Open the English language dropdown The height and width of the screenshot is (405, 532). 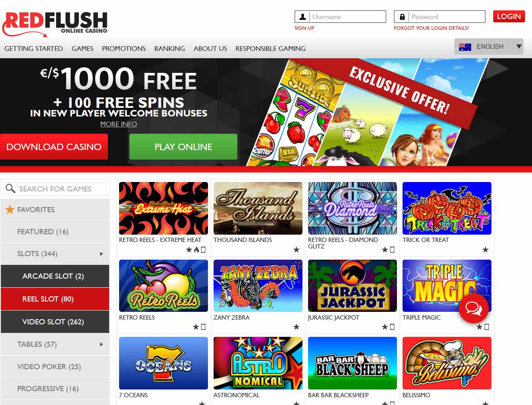tap(489, 47)
